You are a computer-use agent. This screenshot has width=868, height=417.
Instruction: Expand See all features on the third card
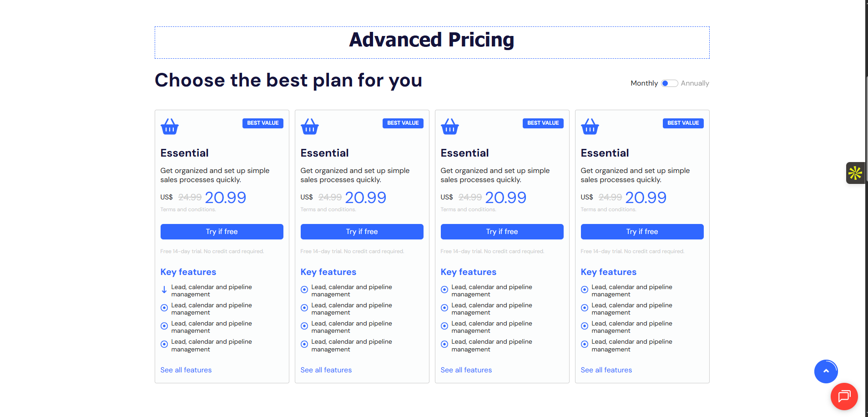click(x=466, y=370)
